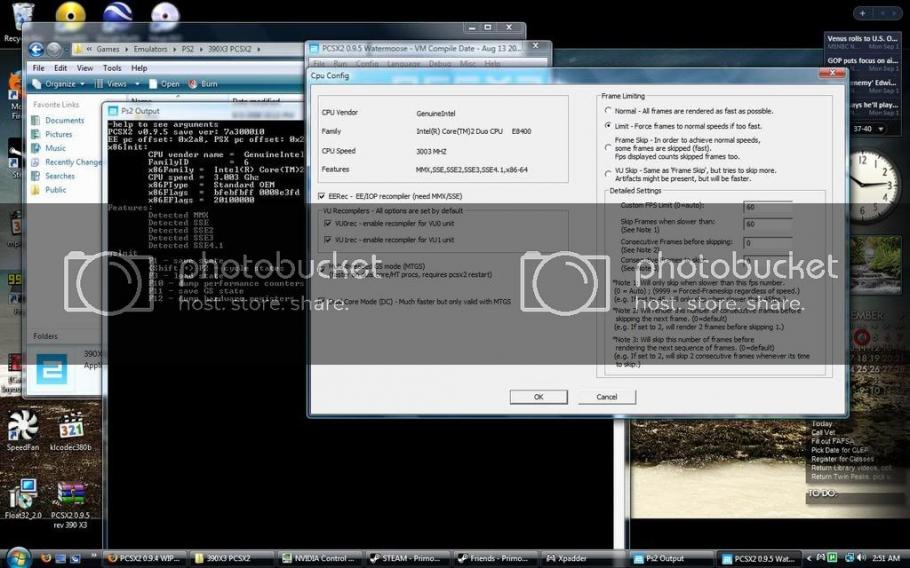The image size is (910, 568).
Task: Switch to 390X3 PCSX2 taskbar button
Action: click(230, 559)
